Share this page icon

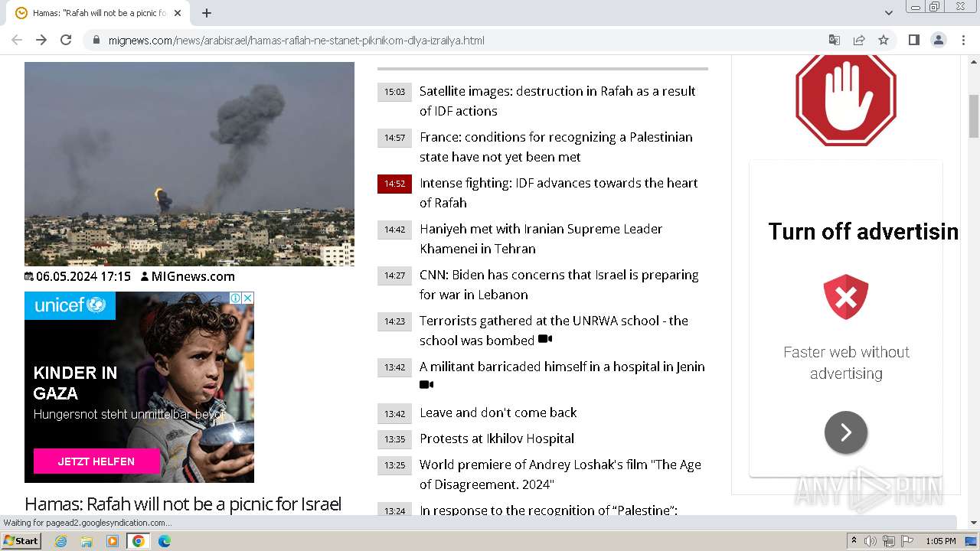point(859,40)
